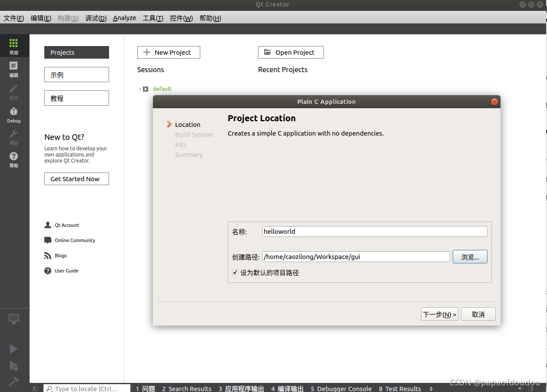Click the 取消 cancel button

[x=478, y=314]
